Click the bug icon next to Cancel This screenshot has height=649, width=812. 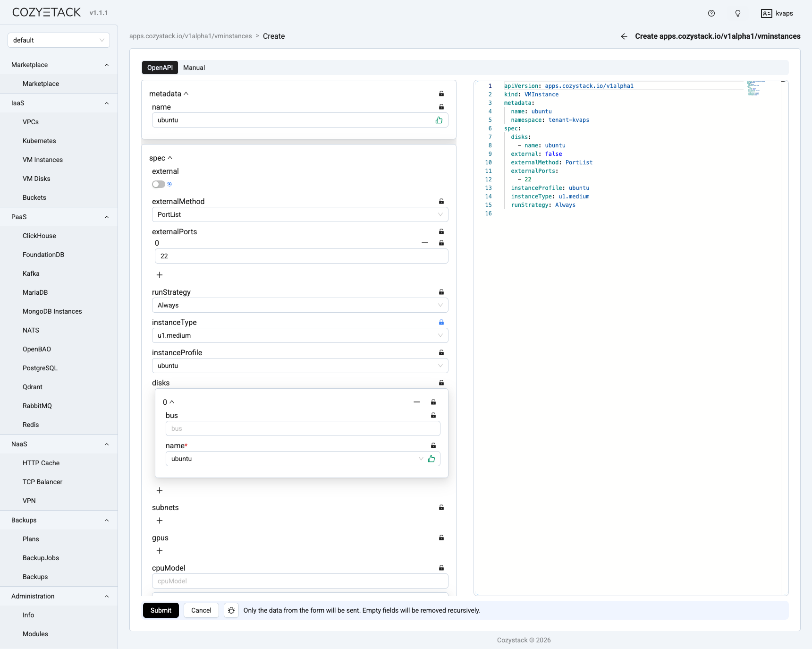(231, 610)
